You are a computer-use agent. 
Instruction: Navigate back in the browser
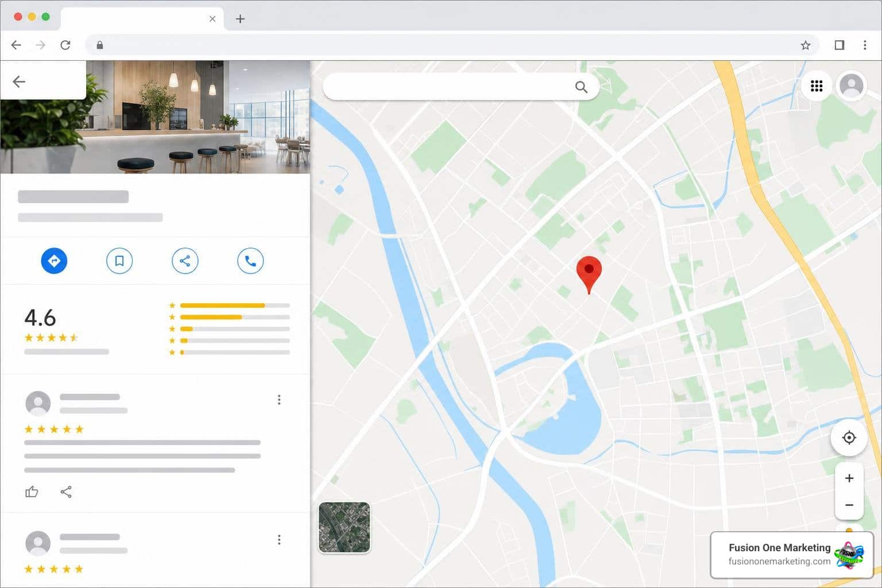tap(16, 45)
